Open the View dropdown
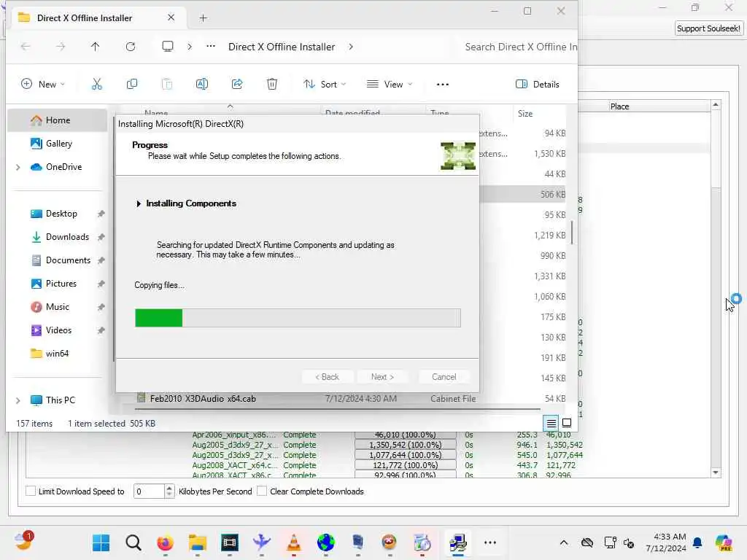The image size is (747, 560). 390,85
